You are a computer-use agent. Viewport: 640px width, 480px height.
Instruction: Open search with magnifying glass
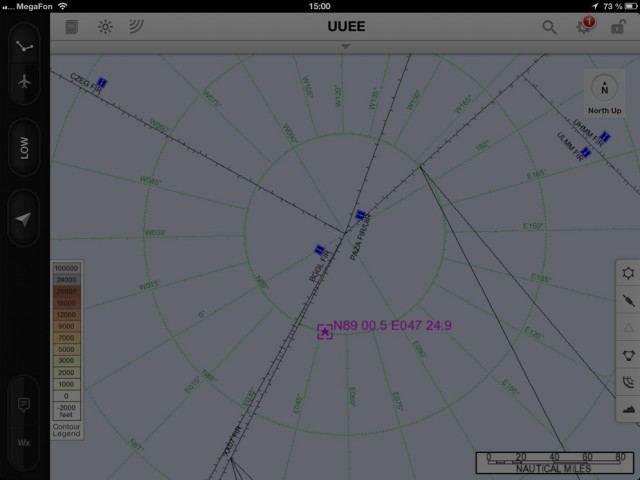coord(549,27)
